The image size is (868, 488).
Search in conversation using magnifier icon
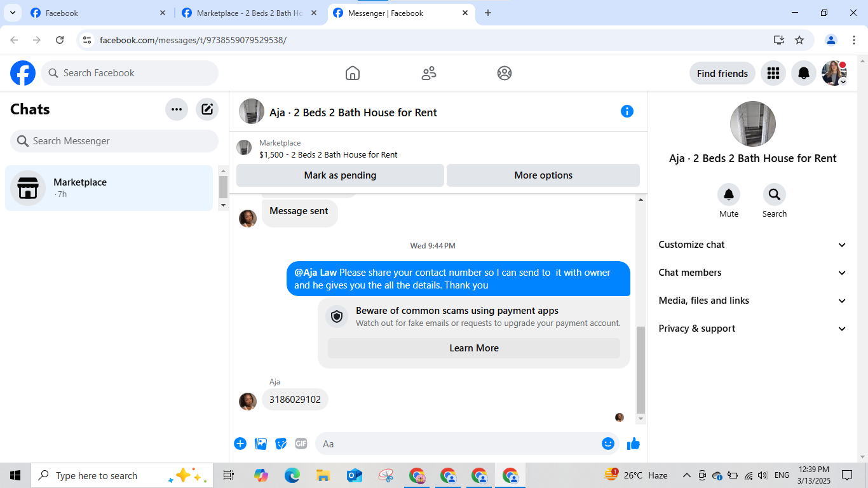(x=775, y=194)
